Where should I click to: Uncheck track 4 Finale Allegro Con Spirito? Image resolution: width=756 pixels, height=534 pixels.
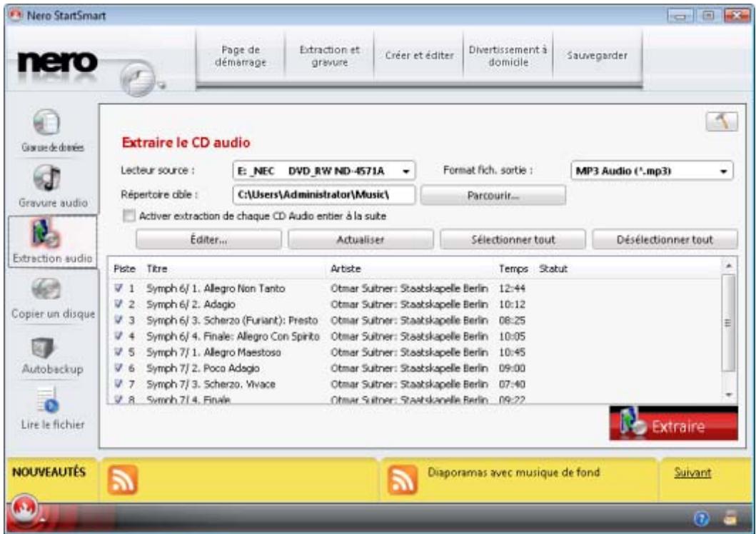(119, 336)
